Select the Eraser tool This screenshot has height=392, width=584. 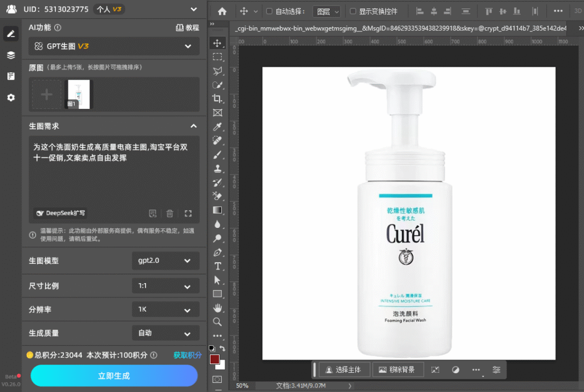[217, 196]
